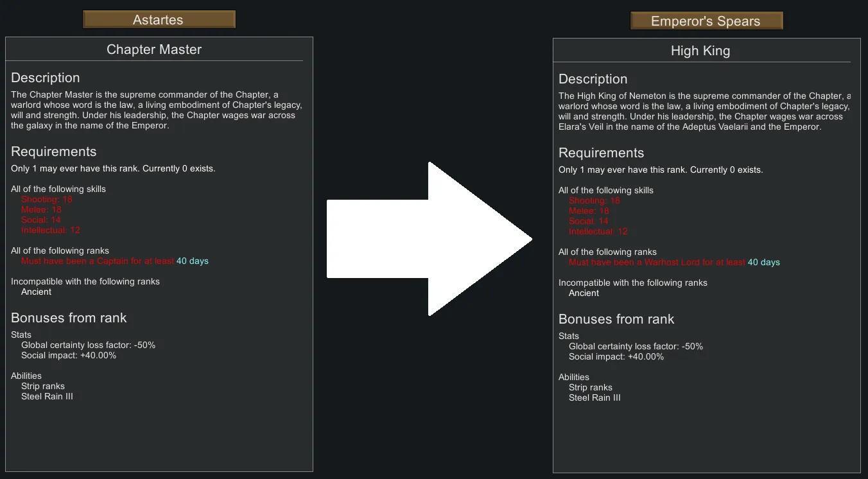Click Steel Rain III in High King panel

(595, 397)
